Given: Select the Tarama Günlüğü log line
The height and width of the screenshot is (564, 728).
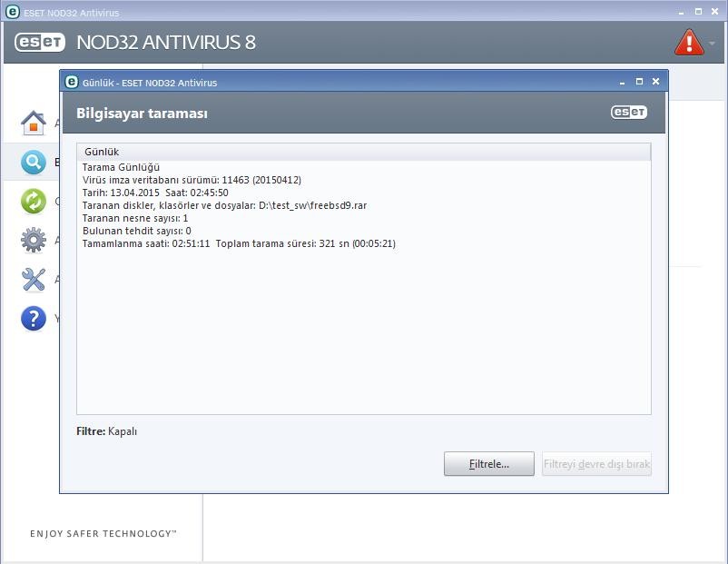Looking at the screenshot, I should point(121,167).
